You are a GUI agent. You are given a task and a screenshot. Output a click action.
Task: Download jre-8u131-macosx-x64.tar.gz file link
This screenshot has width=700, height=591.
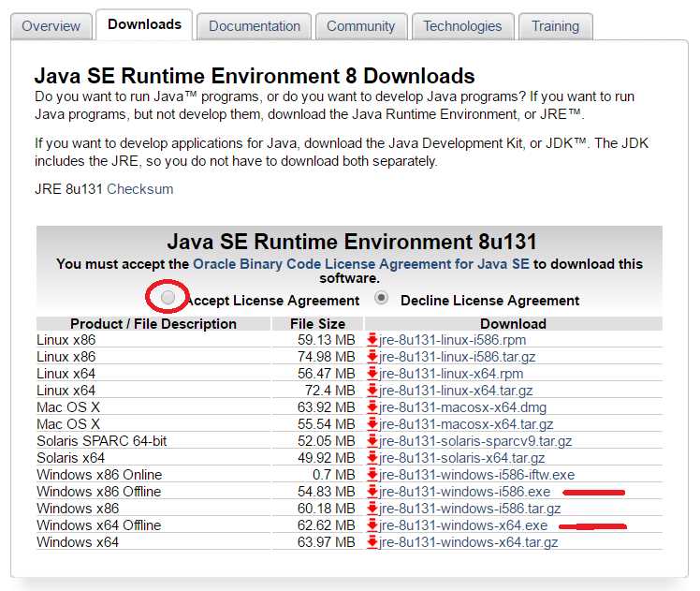click(x=466, y=424)
